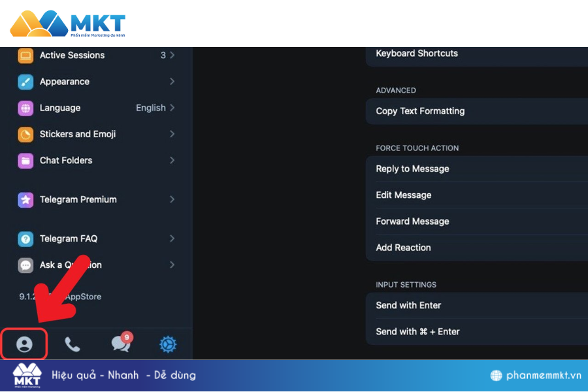Click the phanmemmkt.vn link
The width and height of the screenshot is (588, 392).
(x=544, y=375)
